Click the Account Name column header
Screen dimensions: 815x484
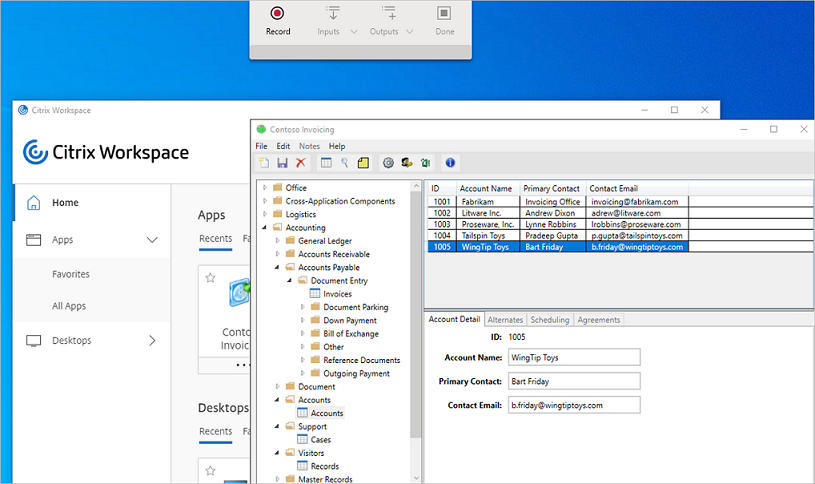pyautogui.click(x=488, y=188)
